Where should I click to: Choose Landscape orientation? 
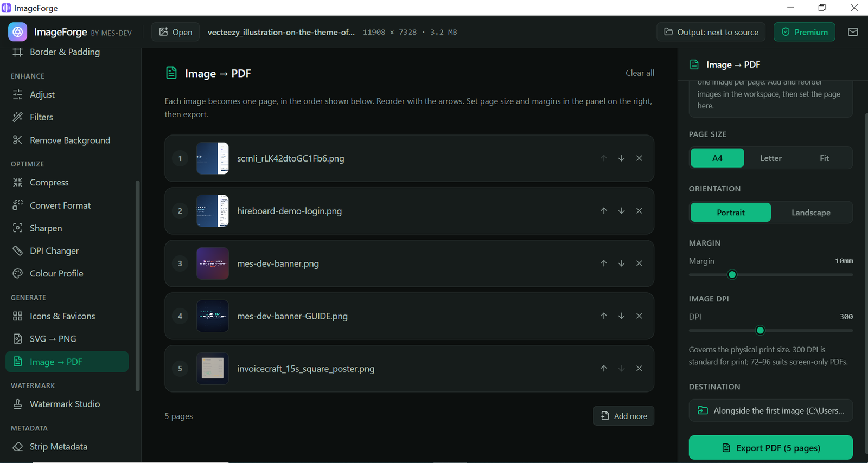click(x=811, y=213)
